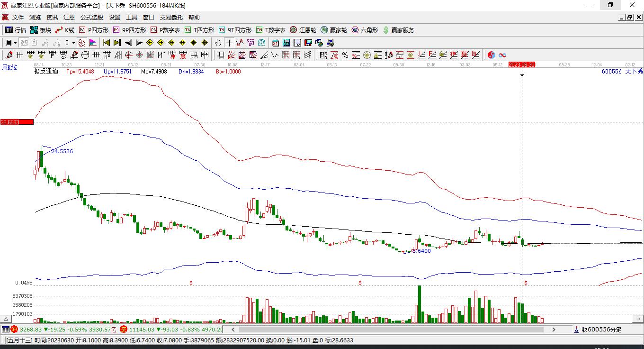Click the percent (%) drawing tool
644x349 pixels.
[x=345, y=55]
